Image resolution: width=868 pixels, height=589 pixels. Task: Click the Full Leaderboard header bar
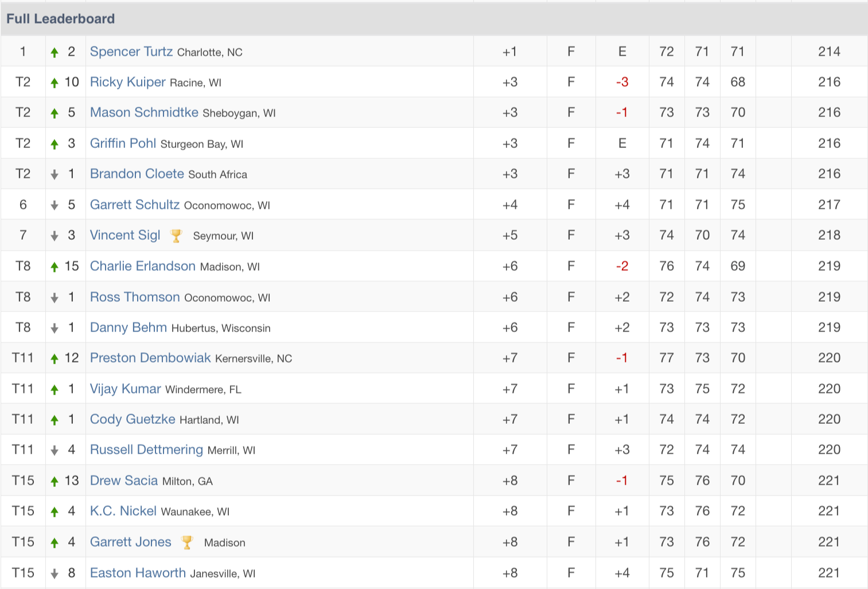click(434, 19)
